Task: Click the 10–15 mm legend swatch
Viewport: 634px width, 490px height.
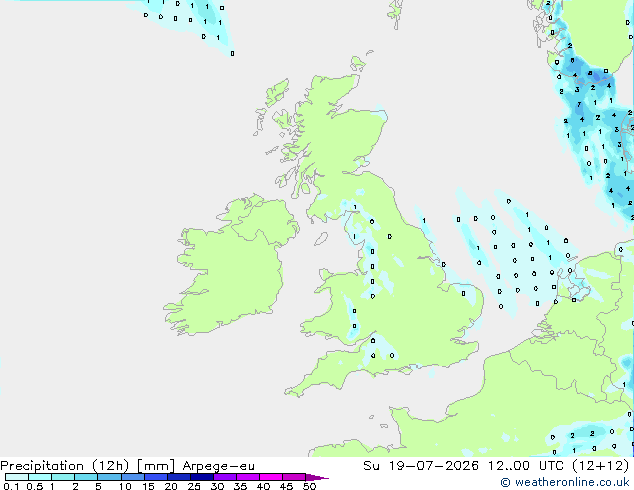Action: pos(132,477)
